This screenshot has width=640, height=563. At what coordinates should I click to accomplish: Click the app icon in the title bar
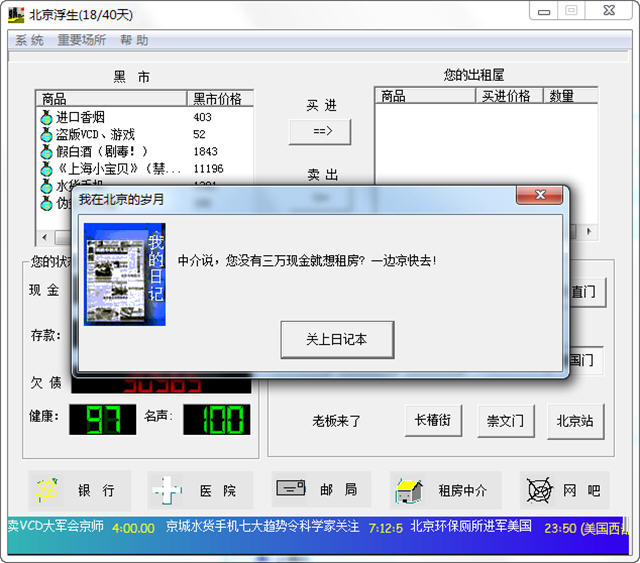16,14
